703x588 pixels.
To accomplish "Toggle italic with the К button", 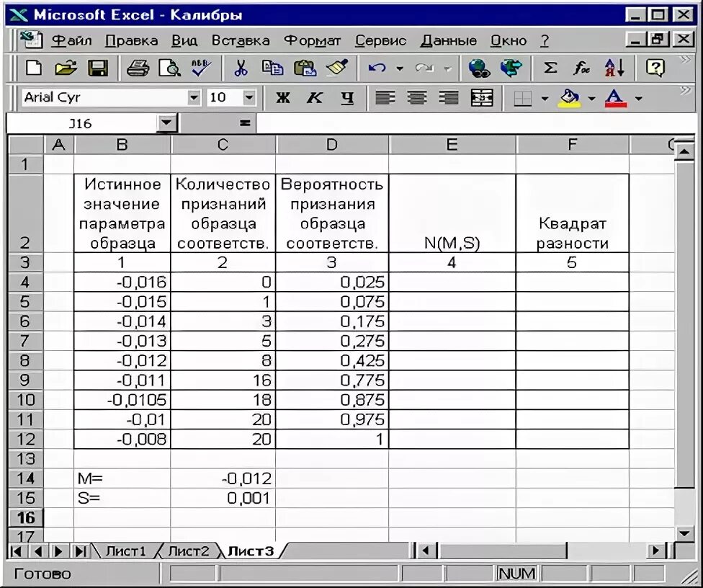I will pos(315,97).
